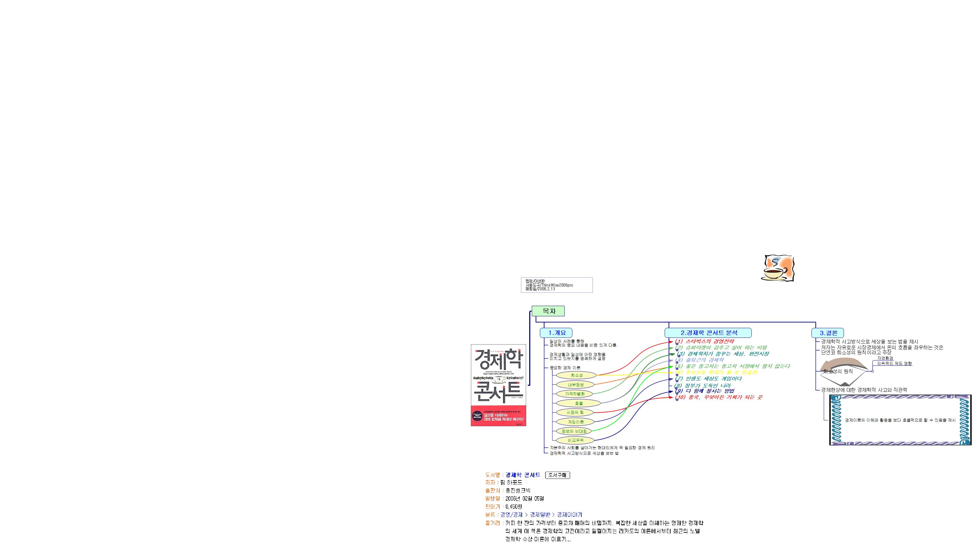Click the framed 경제이론의 이해와 활용 note
This screenshot has height=548, width=980.
coord(900,420)
